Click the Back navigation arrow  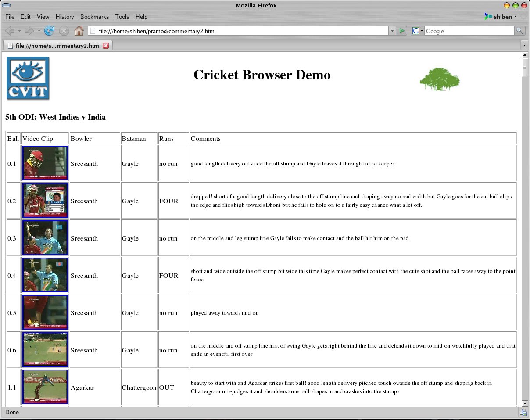10,31
